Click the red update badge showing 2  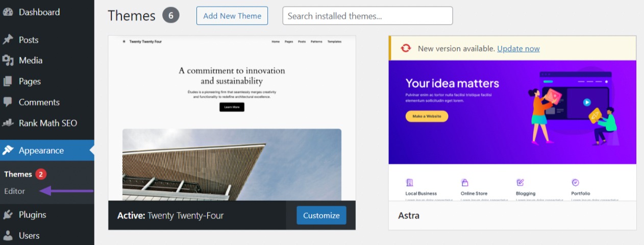[41, 174]
